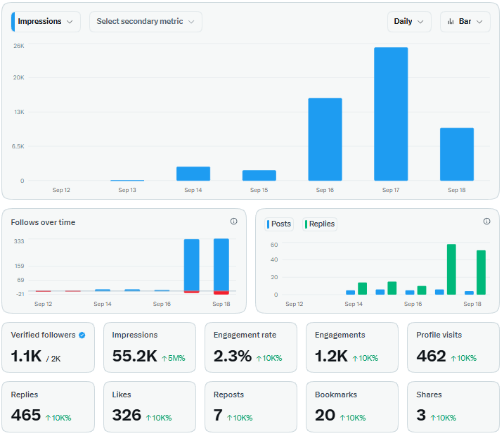
Task: Click the 10K% change indicator on Likes
Action: (x=159, y=418)
